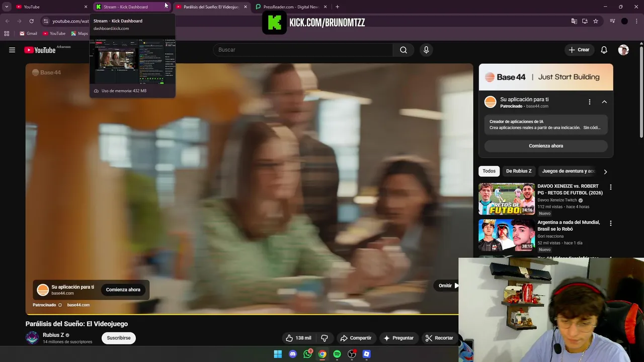The height and width of the screenshot is (362, 644).
Task: Click the Chrome icon in the taskbar
Action: click(x=322, y=354)
